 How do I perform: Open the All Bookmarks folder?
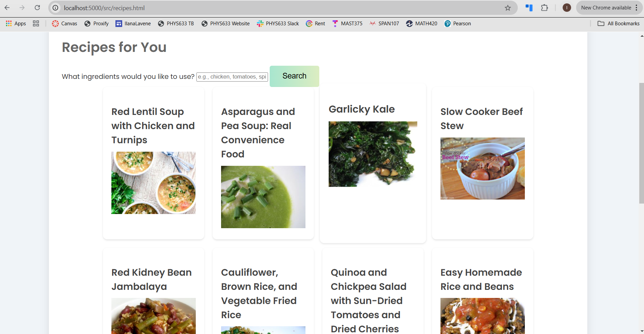618,24
